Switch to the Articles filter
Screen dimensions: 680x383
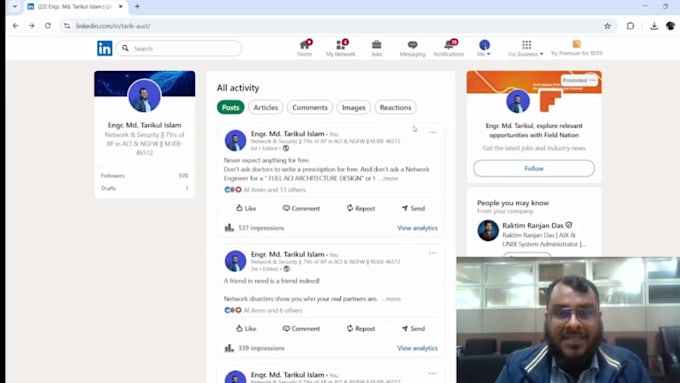tap(265, 107)
